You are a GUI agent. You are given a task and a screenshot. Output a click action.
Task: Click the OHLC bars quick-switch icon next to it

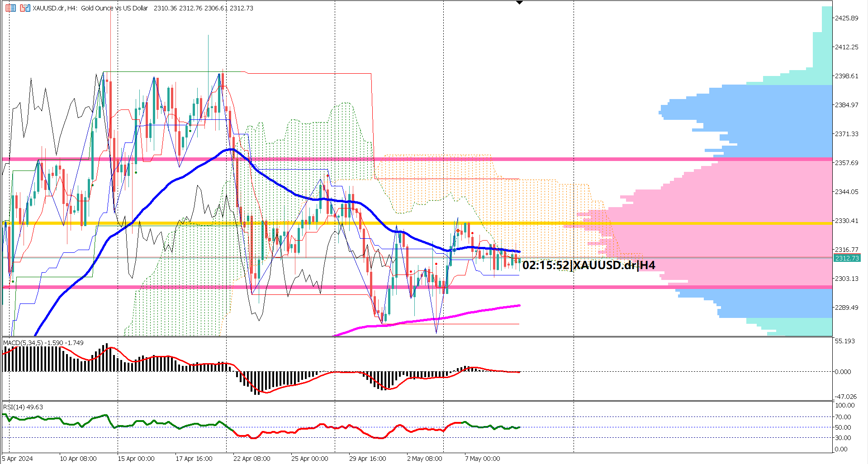click(24, 7)
